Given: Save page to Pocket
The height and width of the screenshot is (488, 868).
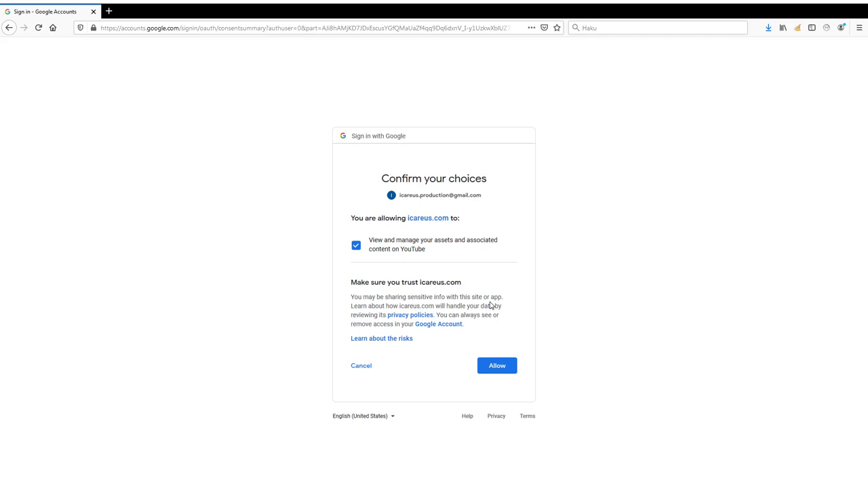Looking at the screenshot, I should [x=544, y=28].
